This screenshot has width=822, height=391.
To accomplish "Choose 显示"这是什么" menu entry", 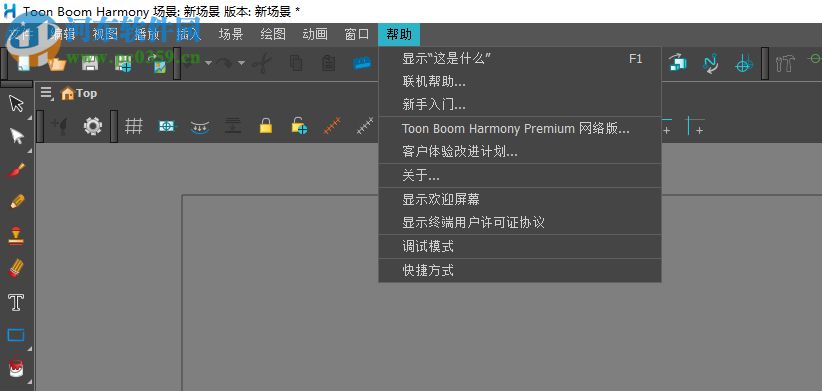I will [520, 58].
